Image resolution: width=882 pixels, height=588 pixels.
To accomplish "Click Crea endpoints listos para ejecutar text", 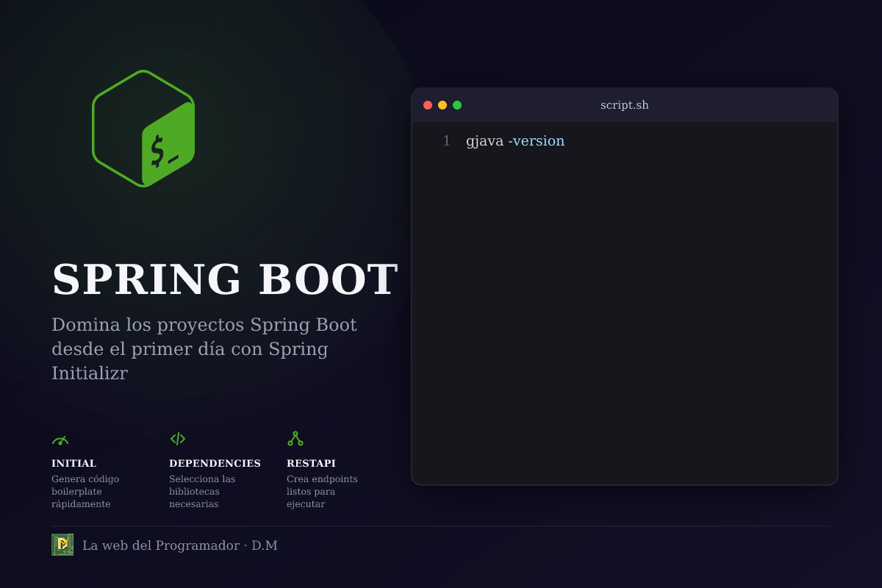I will [322, 492].
